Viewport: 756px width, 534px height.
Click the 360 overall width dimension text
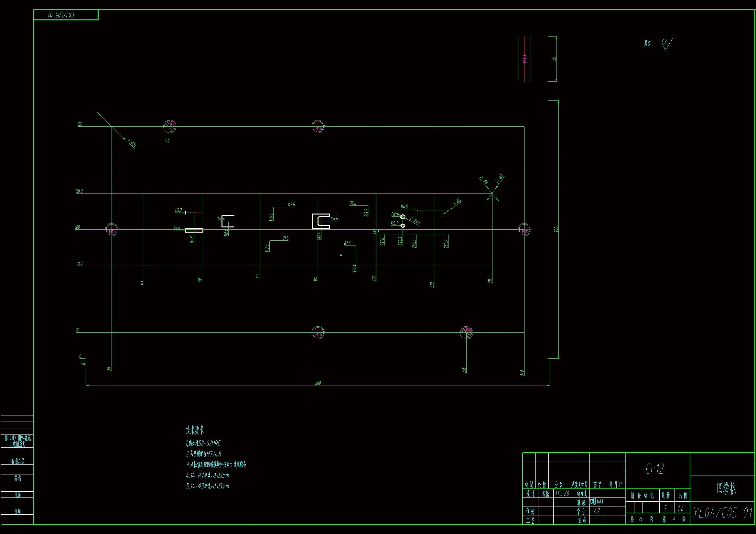(x=318, y=382)
